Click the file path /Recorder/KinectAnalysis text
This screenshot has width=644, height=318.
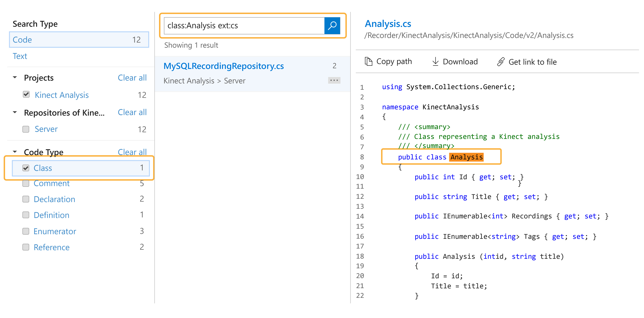click(x=469, y=36)
